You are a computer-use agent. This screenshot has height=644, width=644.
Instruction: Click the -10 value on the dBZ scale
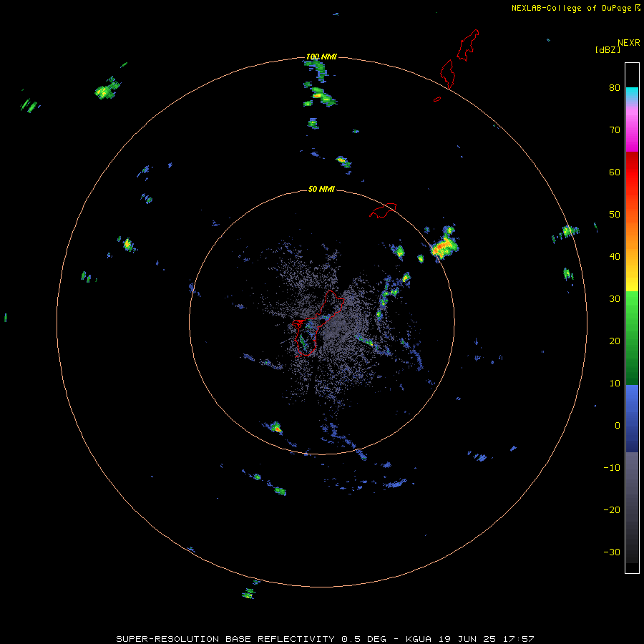coord(612,468)
